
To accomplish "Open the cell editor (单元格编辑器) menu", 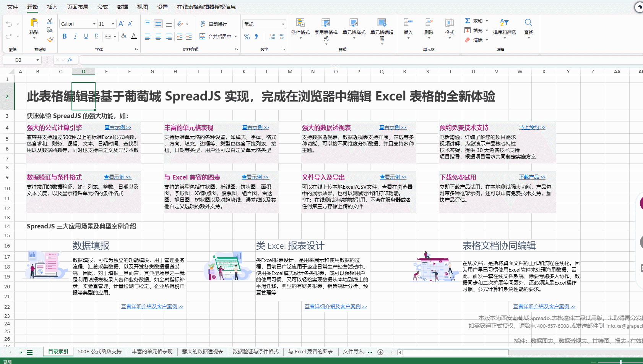I will pos(382,31).
